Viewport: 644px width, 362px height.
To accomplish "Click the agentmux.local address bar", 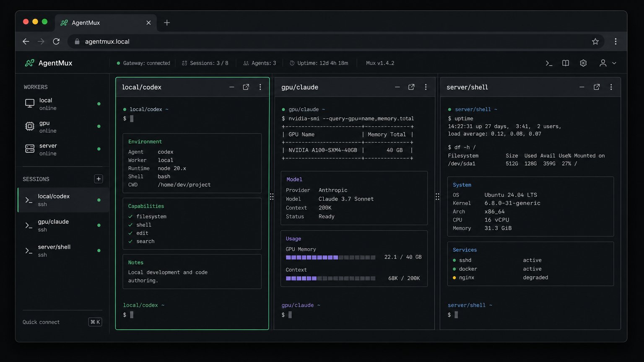I will click(335, 41).
